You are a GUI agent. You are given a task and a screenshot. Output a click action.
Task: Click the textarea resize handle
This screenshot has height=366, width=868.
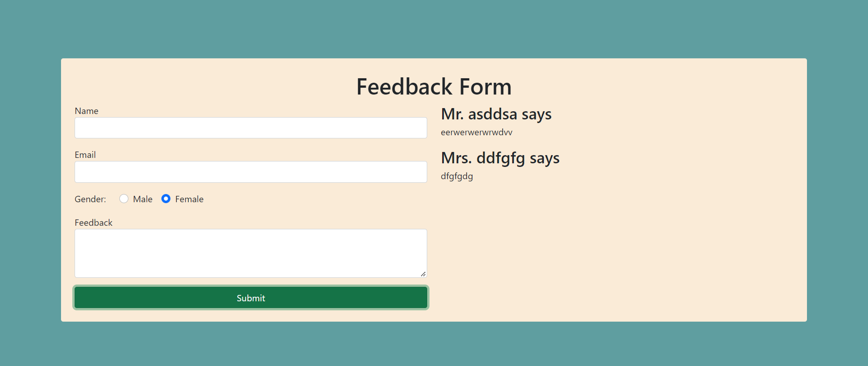[x=424, y=273]
